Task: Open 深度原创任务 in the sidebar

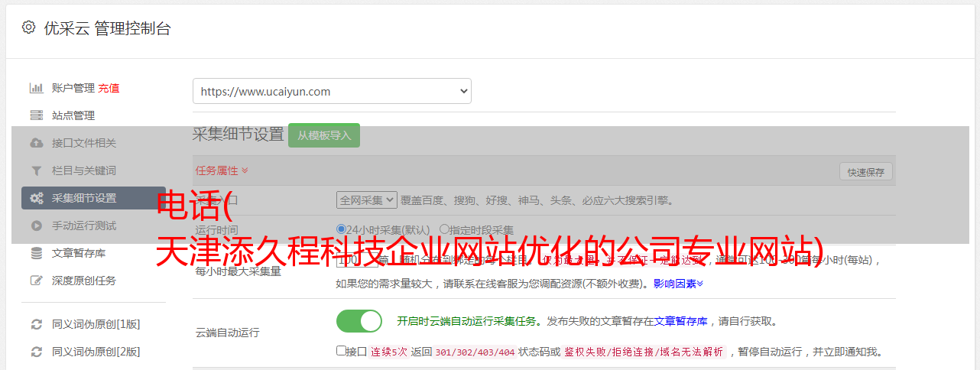Action: point(84,281)
